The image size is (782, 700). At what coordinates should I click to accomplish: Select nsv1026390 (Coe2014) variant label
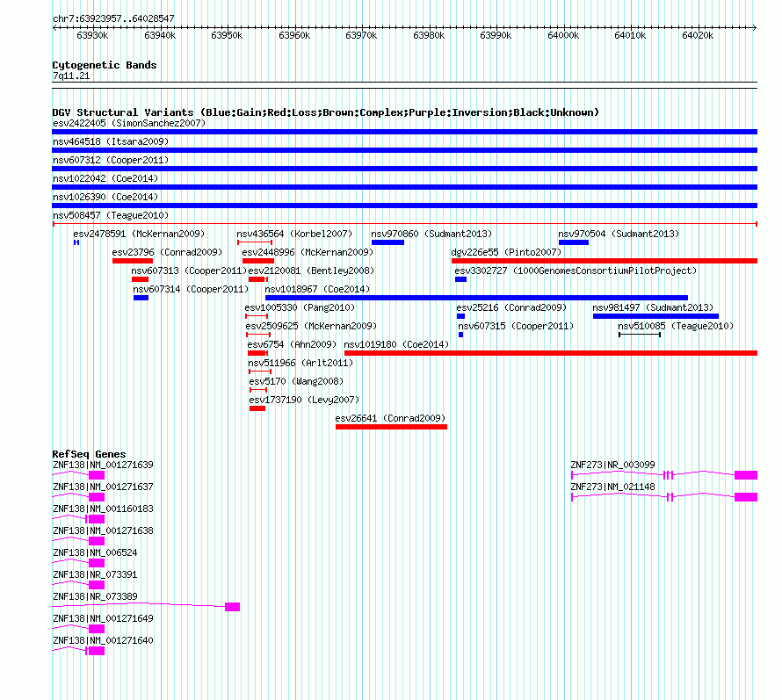(x=105, y=197)
